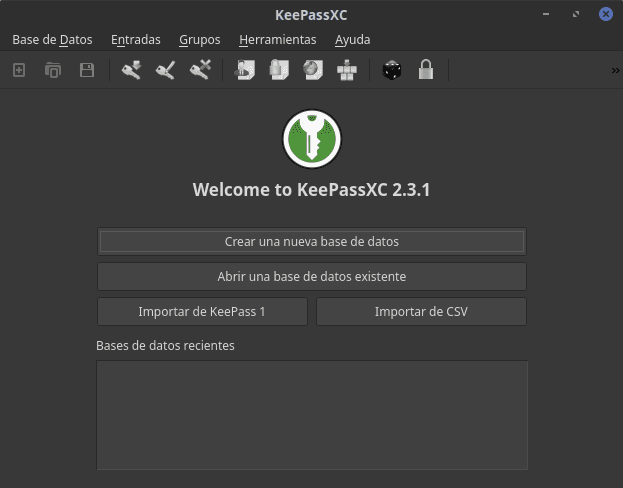
Task: Open the Ayuda menu
Action: 352,40
